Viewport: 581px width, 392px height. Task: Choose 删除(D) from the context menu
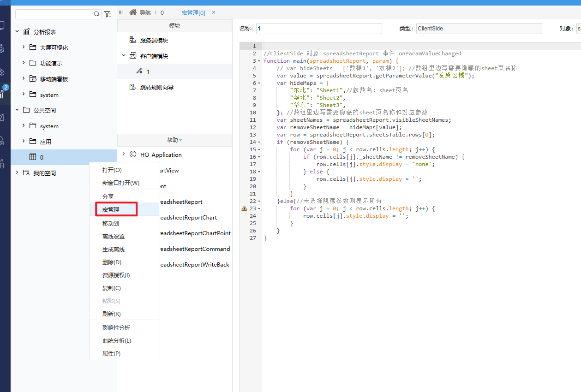[x=112, y=262]
